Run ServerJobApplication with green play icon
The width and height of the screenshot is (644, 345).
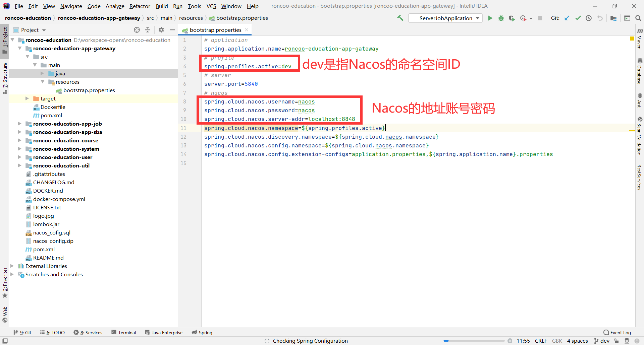tap(490, 18)
